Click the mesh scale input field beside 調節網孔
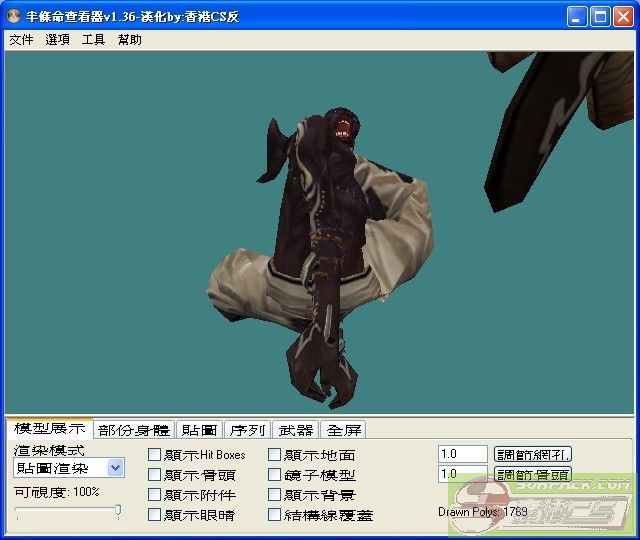Image resolution: width=640 pixels, height=540 pixels. tap(462, 454)
